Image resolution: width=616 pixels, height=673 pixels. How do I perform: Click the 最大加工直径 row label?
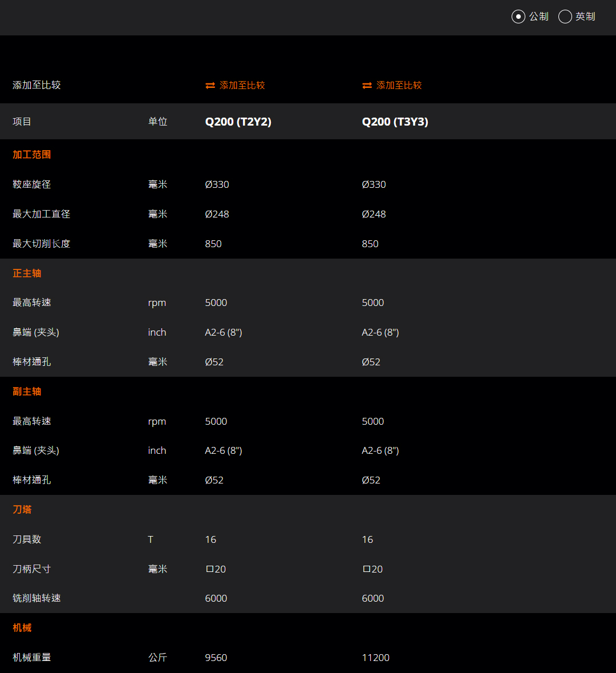coord(41,214)
